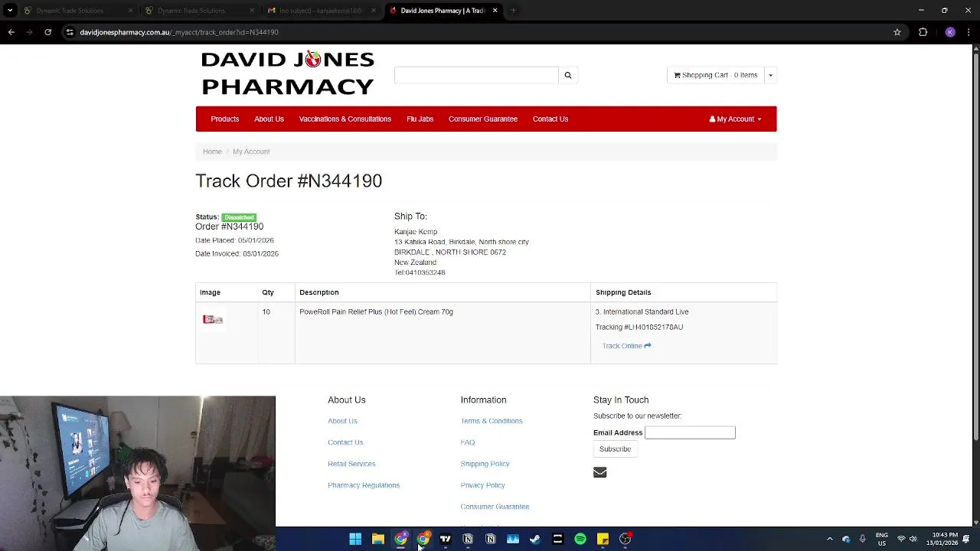Open the tab search dropdown arrow

coord(10,11)
